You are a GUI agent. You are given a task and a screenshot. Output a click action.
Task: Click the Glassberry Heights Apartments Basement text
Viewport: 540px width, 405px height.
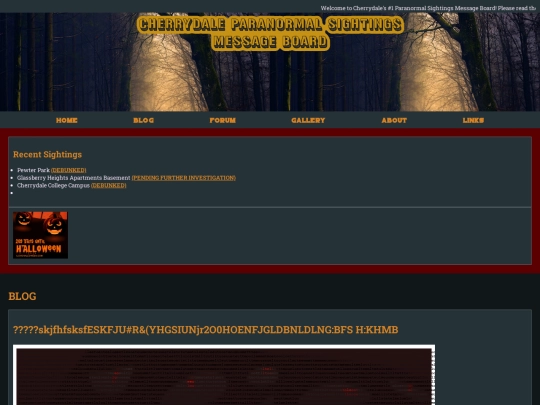point(74,178)
